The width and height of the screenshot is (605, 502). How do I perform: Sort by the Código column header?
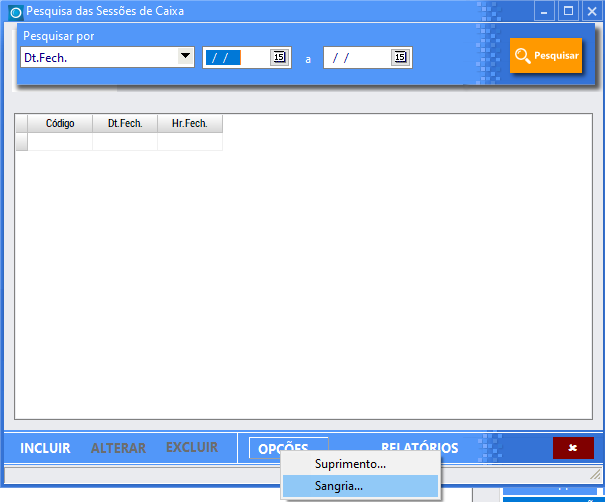point(60,124)
